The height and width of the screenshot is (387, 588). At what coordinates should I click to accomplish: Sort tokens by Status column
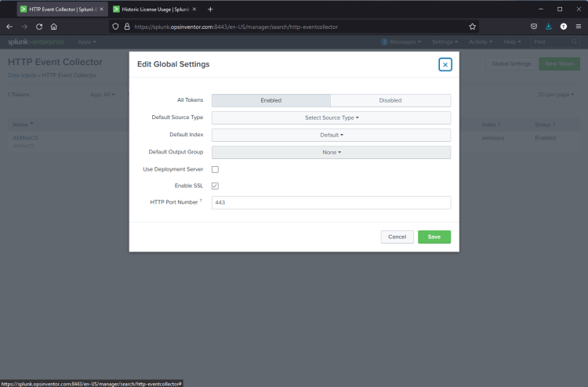tap(545, 125)
